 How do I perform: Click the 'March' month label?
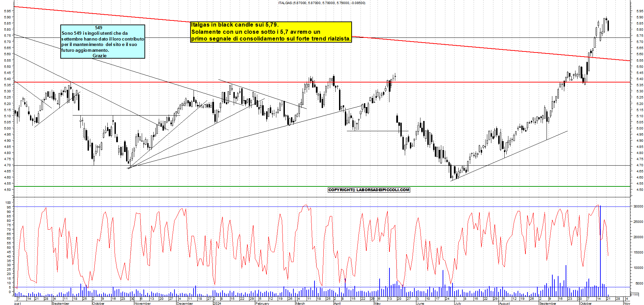coord(300,303)
